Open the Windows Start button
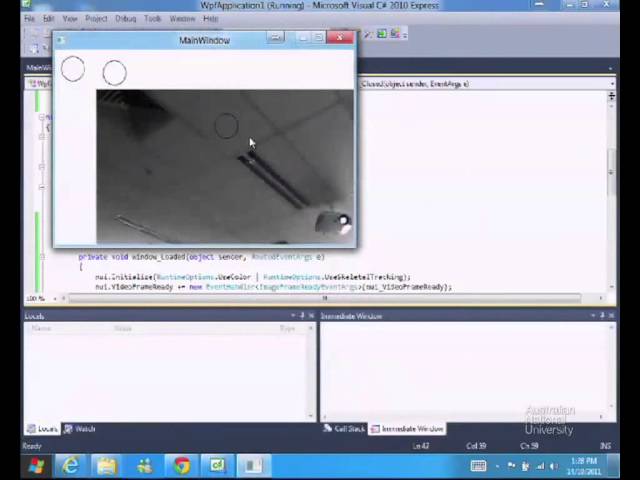The image size is (640, 480). coord(37,466)
